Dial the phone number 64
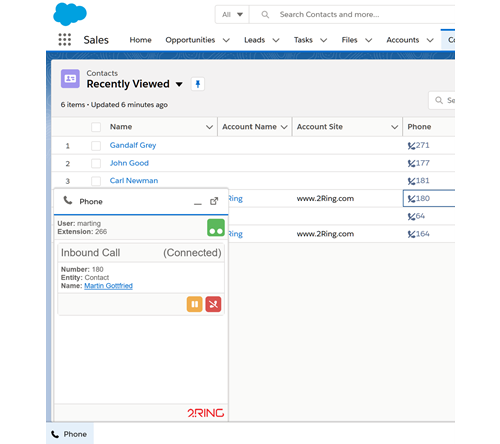500x444 pixels. (x=420, y=216)
